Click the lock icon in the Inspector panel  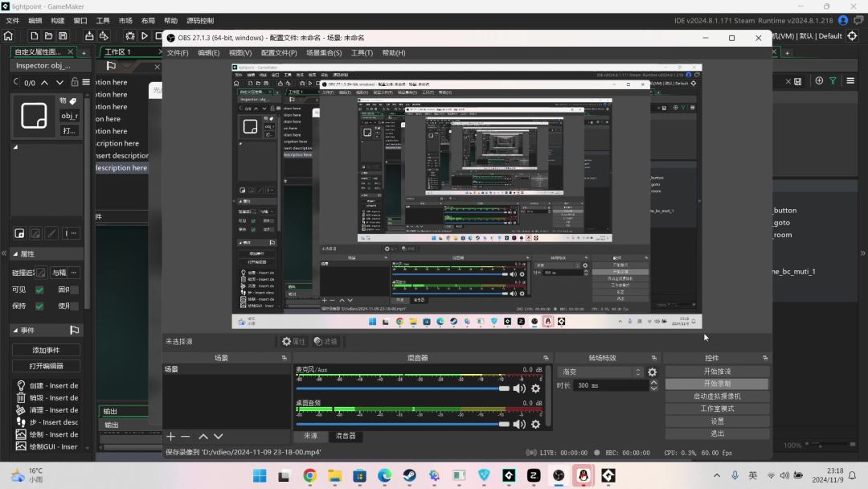click(75, 82)
